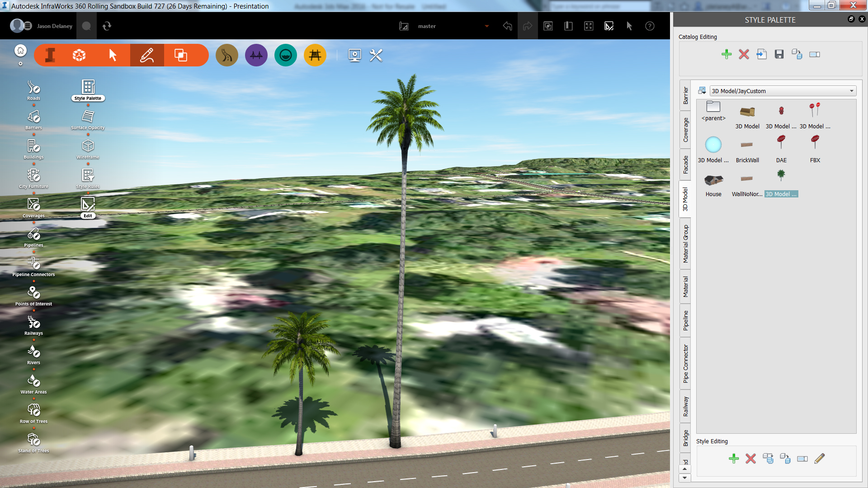Toggle the Style Palette panel
Viewport: 868px width, 488px height.
pyautogui.click(x=88, y=88)
